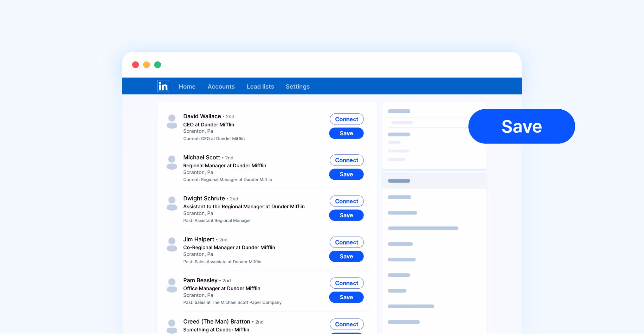Click Pam Beasley's profile avatar
Image resolution: width=644 pixels, height=334 pixels.
coord(172,286)
